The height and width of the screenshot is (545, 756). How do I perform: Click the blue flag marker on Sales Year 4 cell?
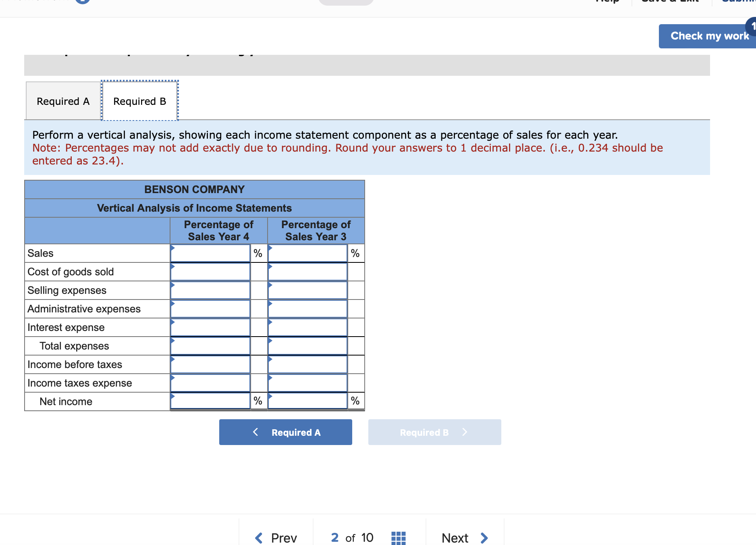click(173, 248)
